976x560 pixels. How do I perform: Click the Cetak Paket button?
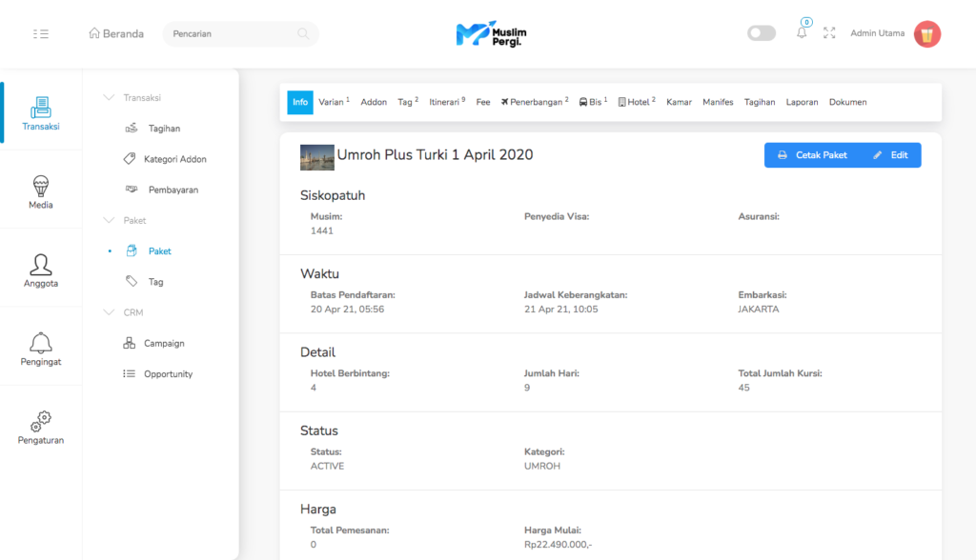812,155
